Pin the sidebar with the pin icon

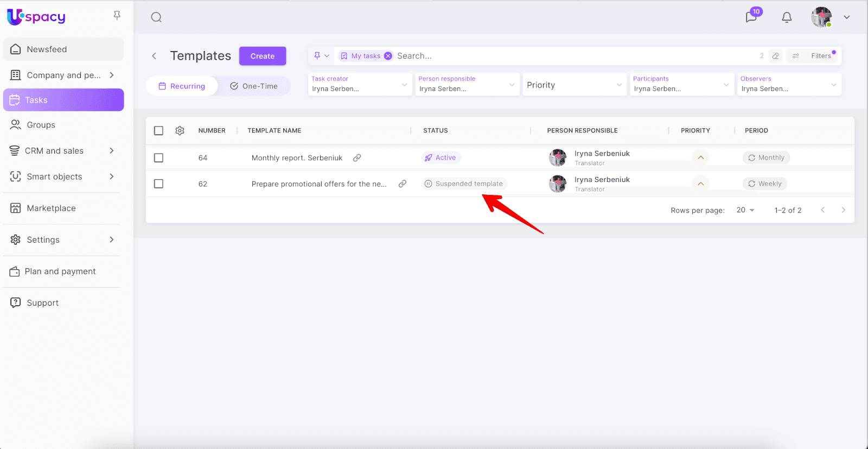117,16
